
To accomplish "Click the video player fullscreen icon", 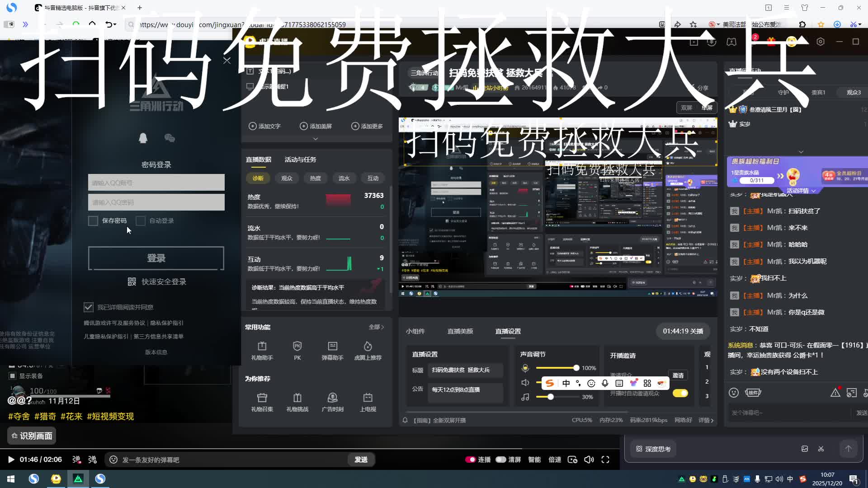I will pyautogui.click(x=605, y=460).
